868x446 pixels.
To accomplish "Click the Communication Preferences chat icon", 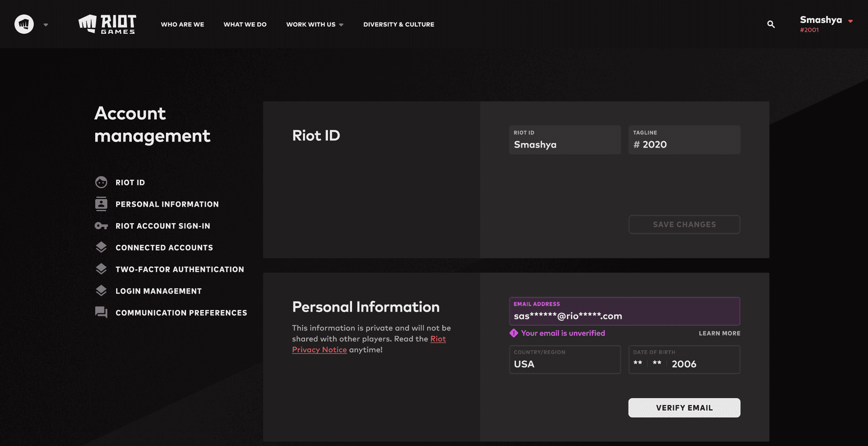I will pyautogui.click(x=101, y=312).
